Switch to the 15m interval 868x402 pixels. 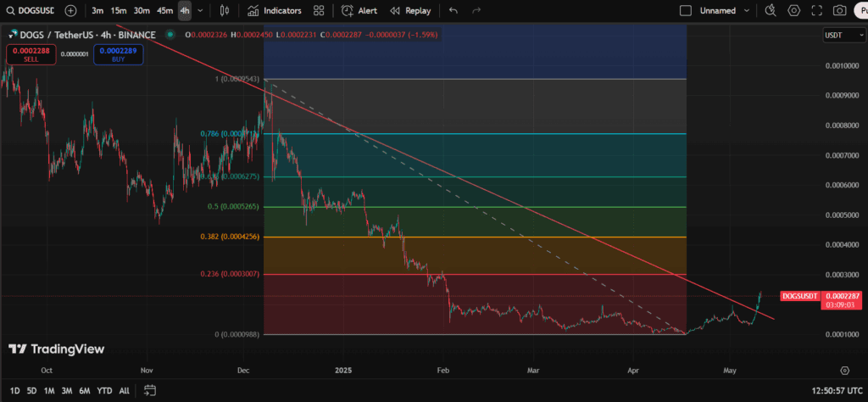[119, 11]
